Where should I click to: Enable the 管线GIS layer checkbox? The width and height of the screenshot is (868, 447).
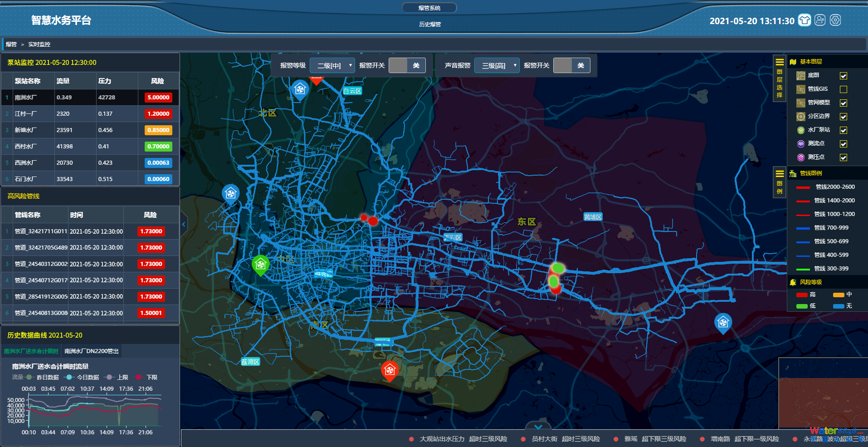tap(844, 89)
